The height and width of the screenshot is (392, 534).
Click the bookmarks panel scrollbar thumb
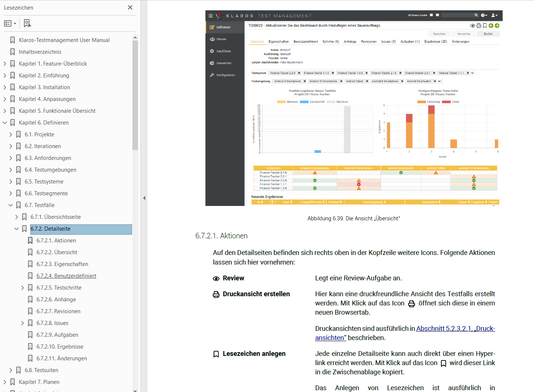[135, 95]
